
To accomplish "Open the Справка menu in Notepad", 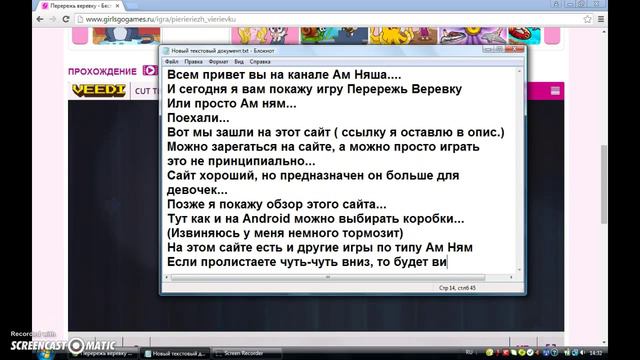I will pos(260,62).
